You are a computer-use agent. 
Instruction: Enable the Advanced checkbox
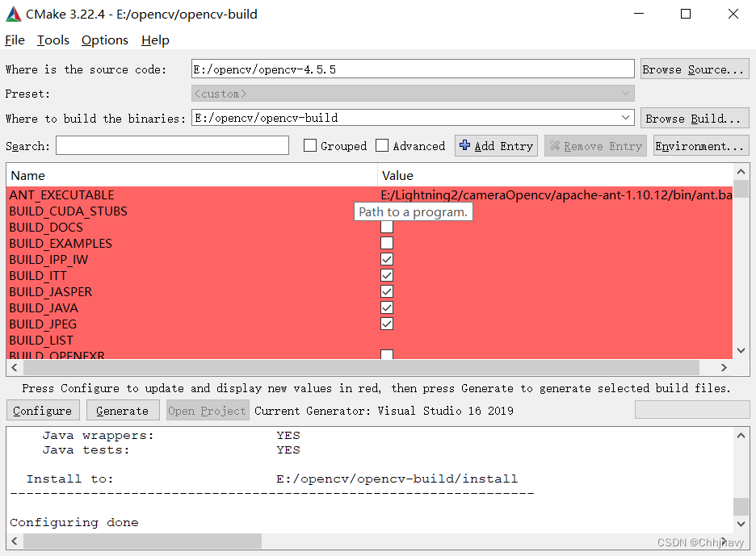coord(381,146)
